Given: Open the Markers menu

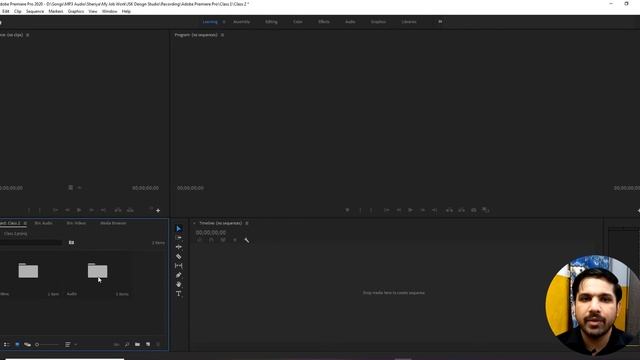Looking at the screenshot, I should pyautogui.click(x=56, y=11).
